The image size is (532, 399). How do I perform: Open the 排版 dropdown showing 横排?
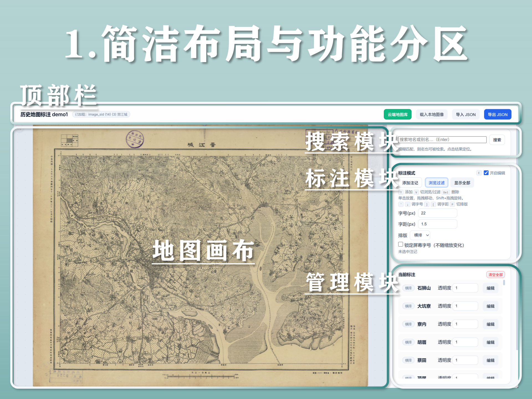tap(420, 235)
